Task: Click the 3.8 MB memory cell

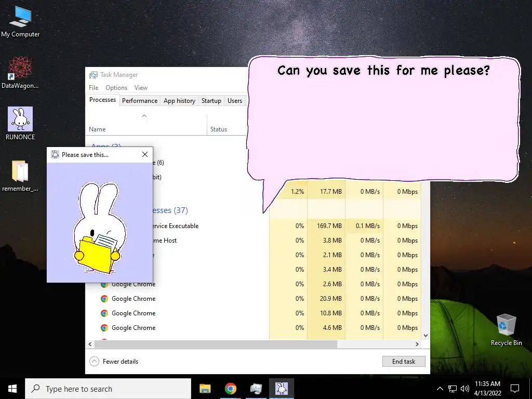Action: 326,241
